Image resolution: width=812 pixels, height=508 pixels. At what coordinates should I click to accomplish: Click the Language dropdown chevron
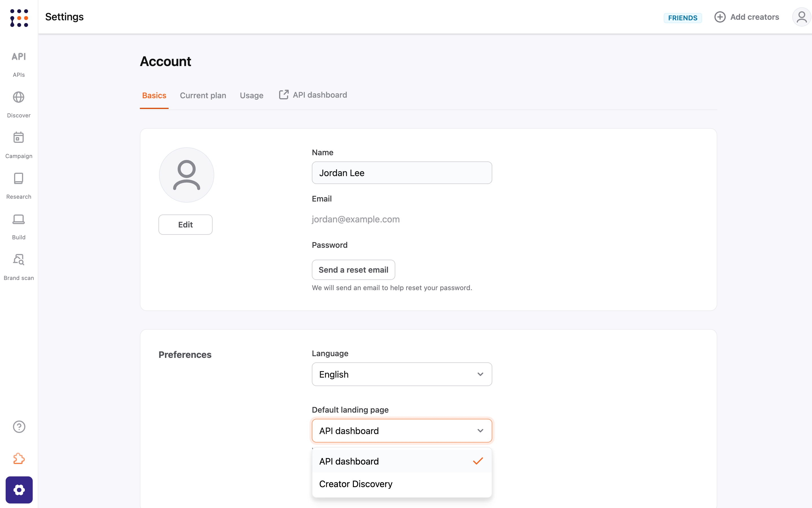coord(480,374)
